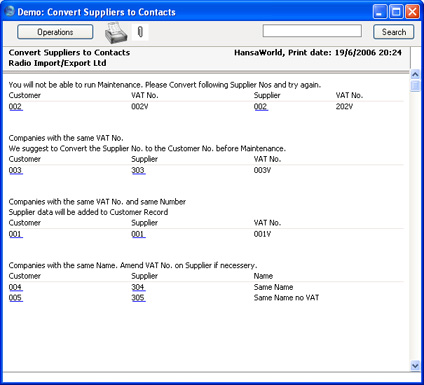Viewport: 424px width, 385px height.
Task: Open customer link 002
Action: 16,107
